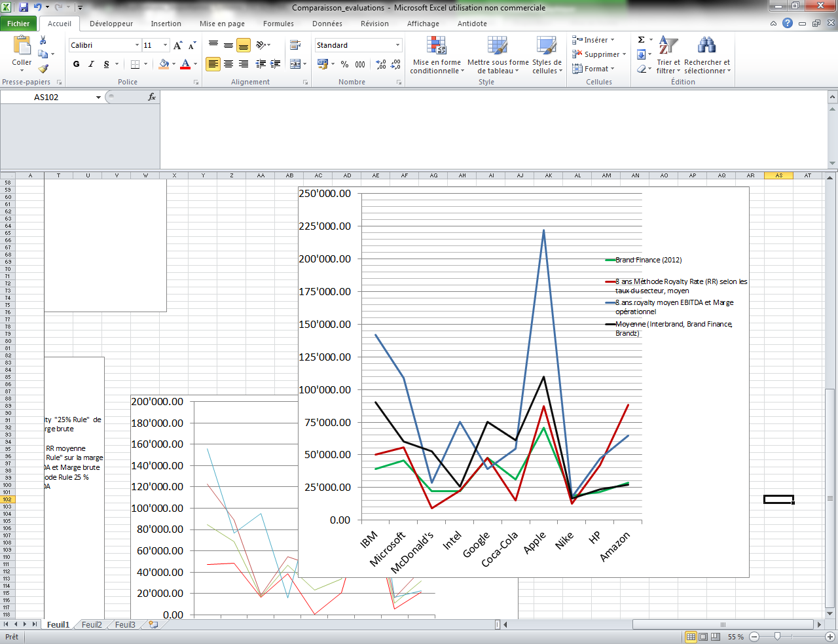Toggle the highlighted left text alignment
The height and width of the screenshot is (644, 838).
click(x=213, y=64)
